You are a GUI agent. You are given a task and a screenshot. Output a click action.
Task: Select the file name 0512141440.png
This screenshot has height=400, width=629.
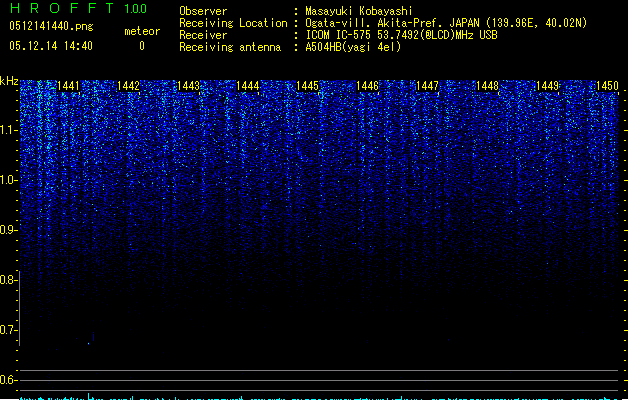pyautogui.click(x=51, y=27)
